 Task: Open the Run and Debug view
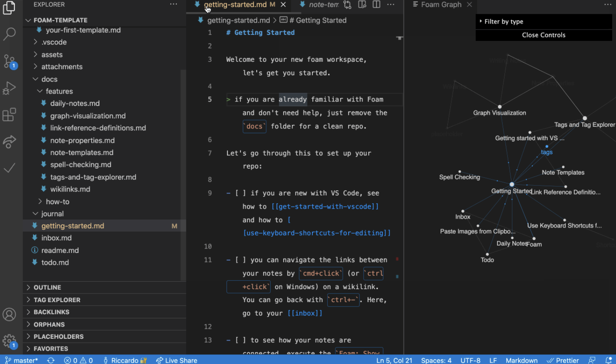coord(9,88)
